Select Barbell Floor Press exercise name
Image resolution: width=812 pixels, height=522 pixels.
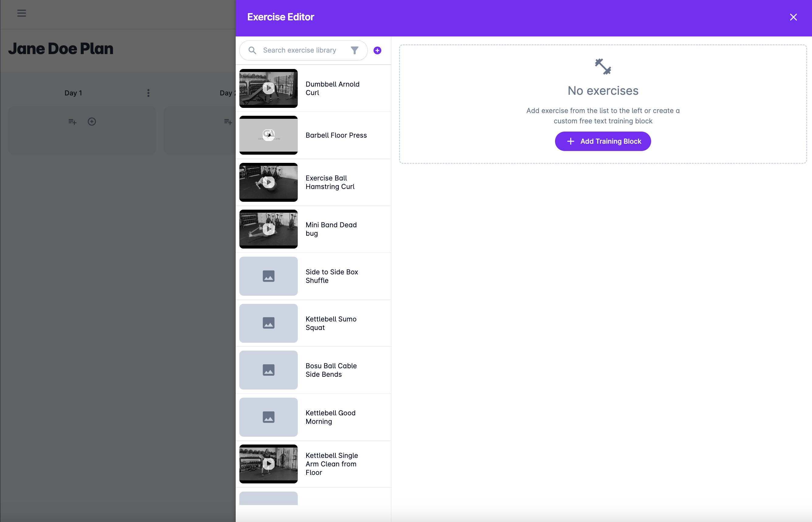coord(336,135)
